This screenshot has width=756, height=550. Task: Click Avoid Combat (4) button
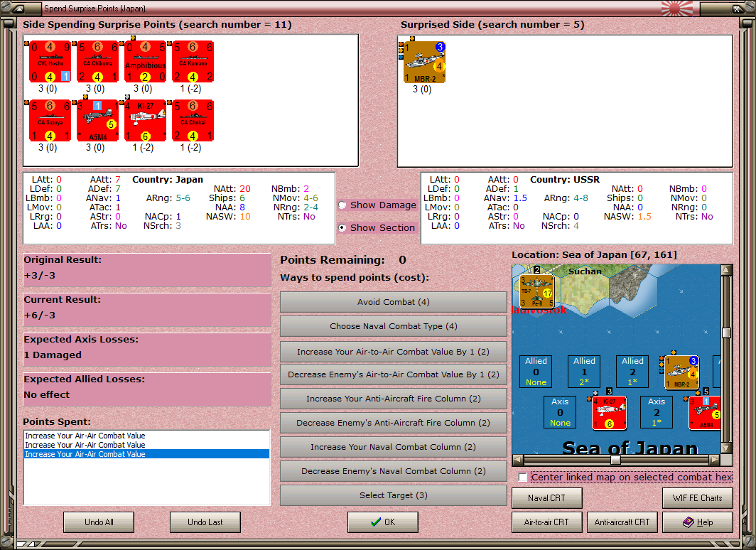click(x=394, y=302)
